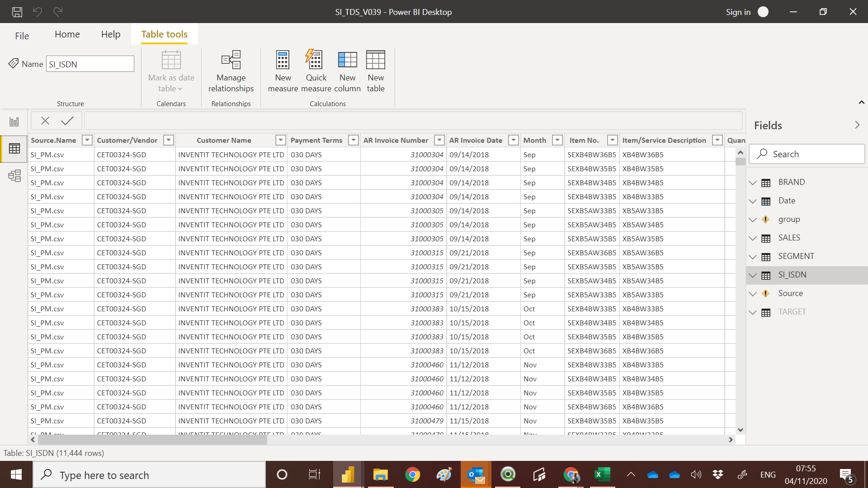Open Month column filter dropdown
This screenshot has width=868, height=488.
558,140
